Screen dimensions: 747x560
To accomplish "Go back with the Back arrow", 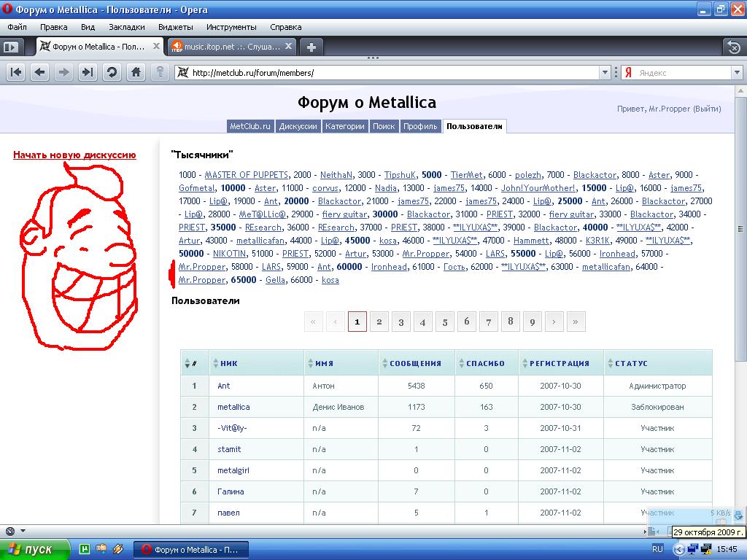I will [x=39, y=72].
